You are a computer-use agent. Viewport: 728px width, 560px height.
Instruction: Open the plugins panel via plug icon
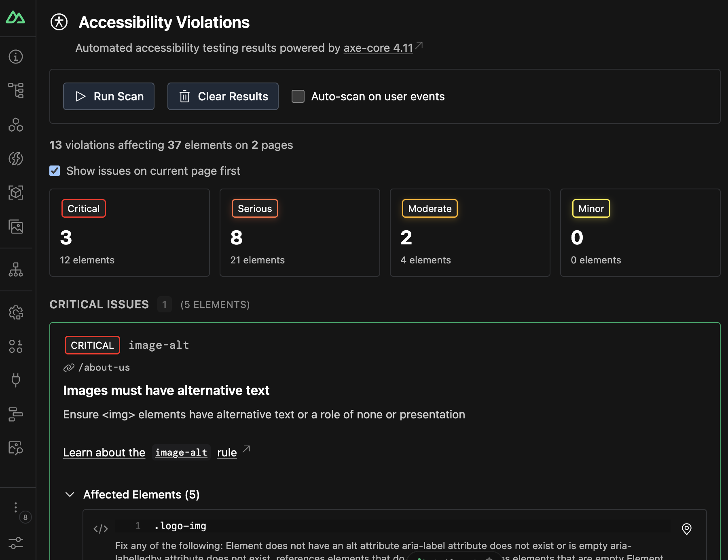point(16,380)
